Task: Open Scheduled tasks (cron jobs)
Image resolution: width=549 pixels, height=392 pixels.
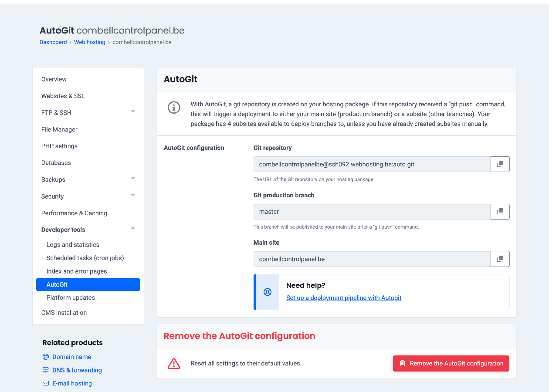Action: click(85, 258)
